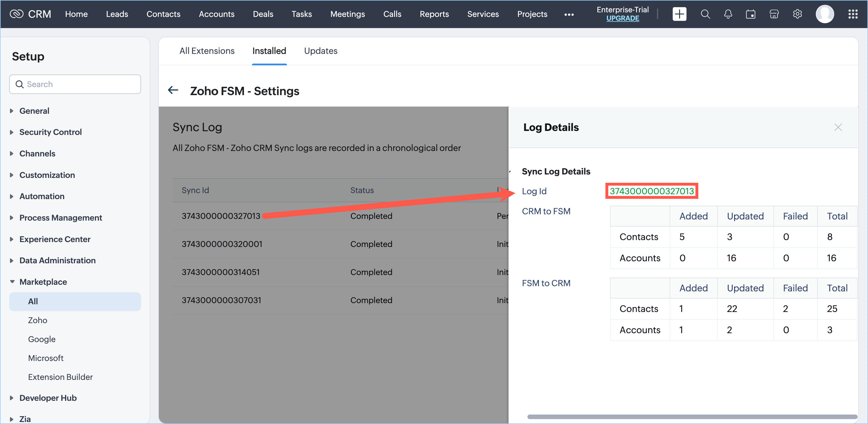This screenshot has width=868, height=424.
Task: Open the notifications bell icon
Action: point(728,14)
